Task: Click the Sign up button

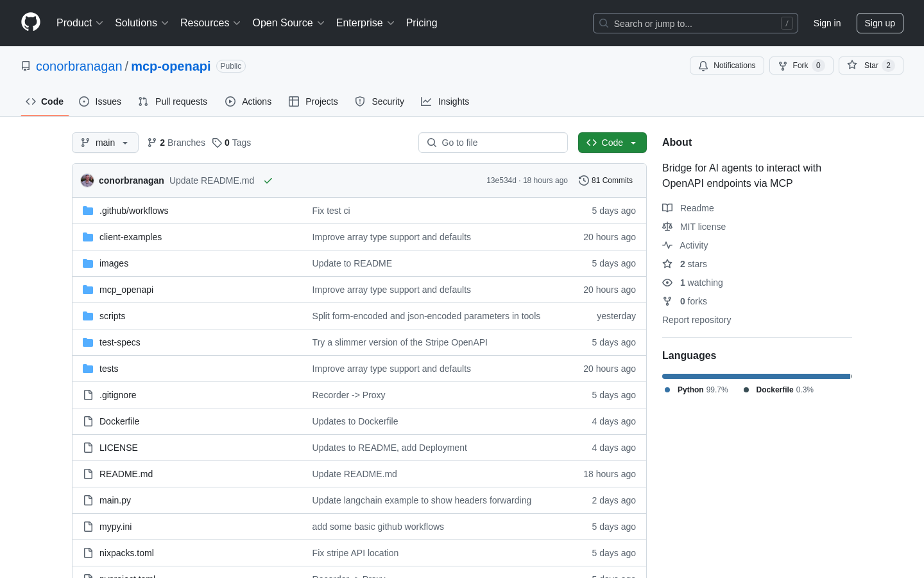Action: click(x=880, y=23)
